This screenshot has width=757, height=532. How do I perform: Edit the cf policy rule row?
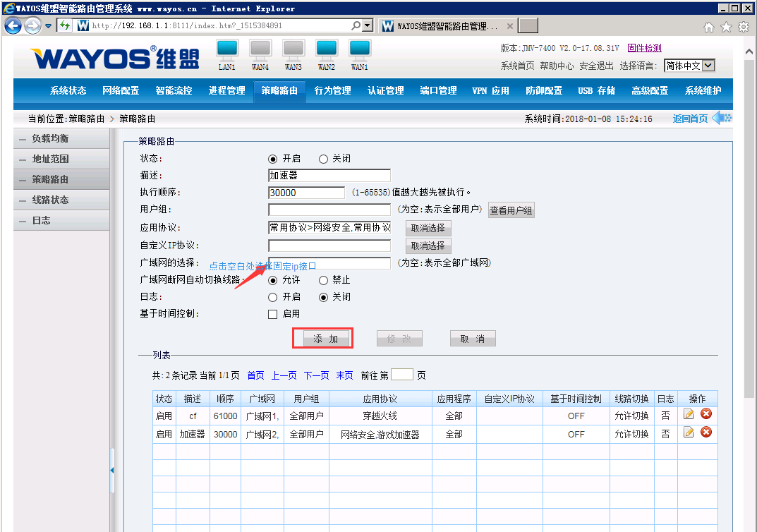coord(689,416)
